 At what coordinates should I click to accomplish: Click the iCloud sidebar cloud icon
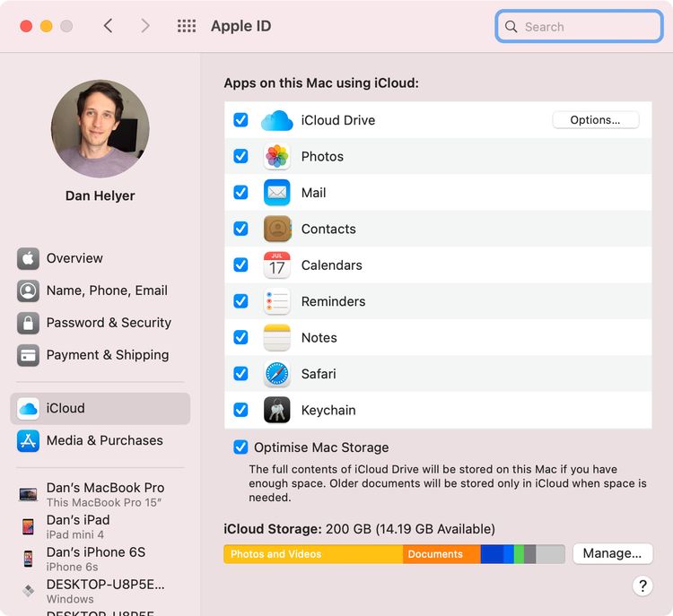point(28,408)
